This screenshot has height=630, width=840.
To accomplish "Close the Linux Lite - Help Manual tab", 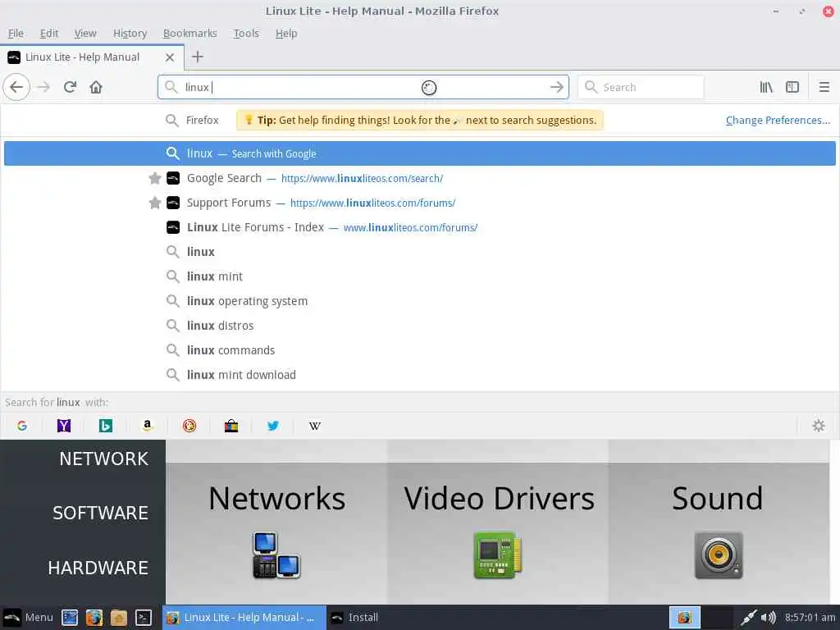I will pos(170,57).
